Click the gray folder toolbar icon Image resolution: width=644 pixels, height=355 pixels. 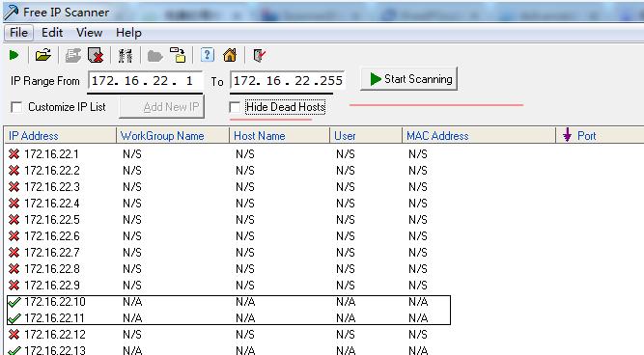click(x=154, y=56)
